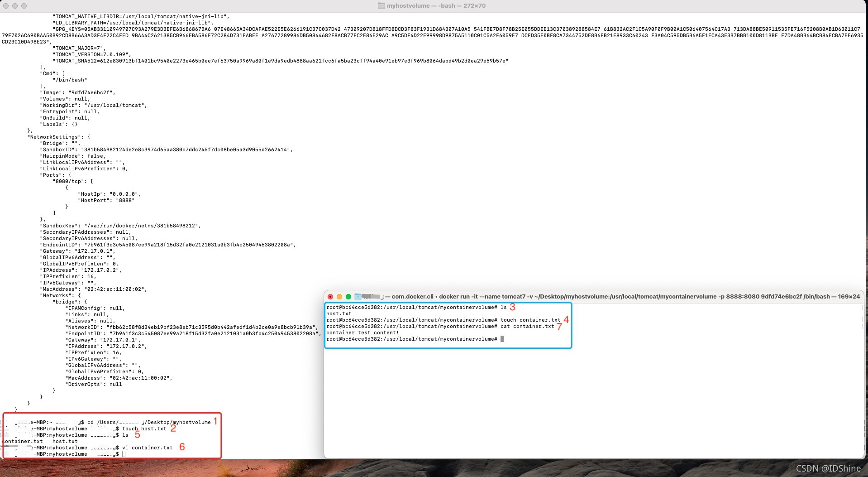Image resolution: width=868 pixels, height=477 pixels.
Task: Click the "NetworkSettings": { line
Action: coord(59,137)
